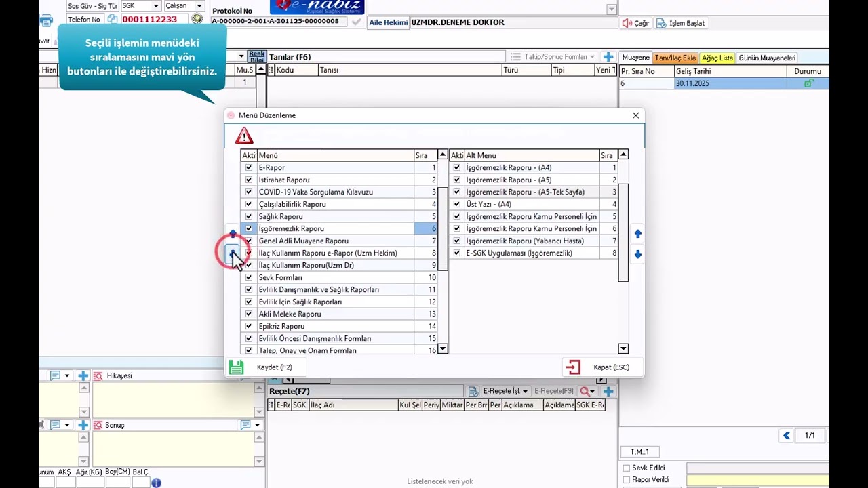Image resolution: width=868 pixels, height=488 pixels.
Task: Expand dropdown arrow above Aile Hekimi row
Action: coord(612,9)
